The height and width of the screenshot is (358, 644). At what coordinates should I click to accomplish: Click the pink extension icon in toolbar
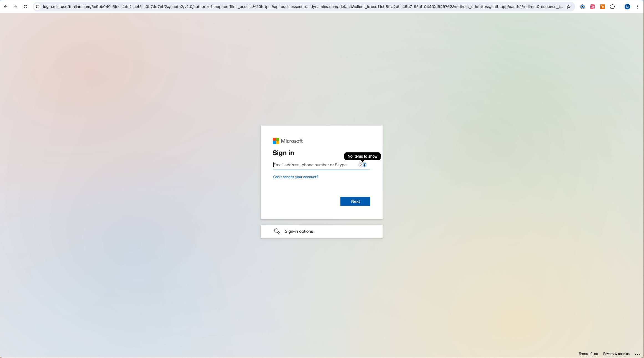pyautogui.click(x=592, y=7)
